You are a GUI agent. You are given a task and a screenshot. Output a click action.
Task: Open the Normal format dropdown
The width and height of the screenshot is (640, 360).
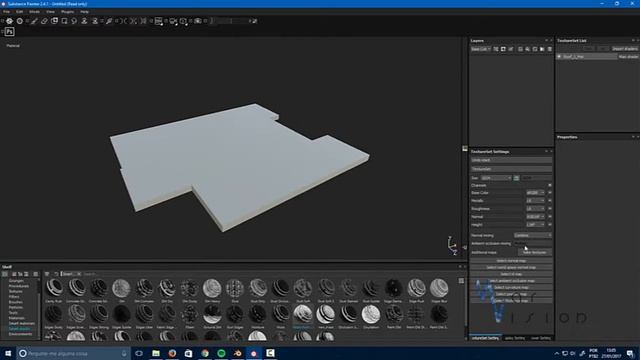tap(535, 216)
